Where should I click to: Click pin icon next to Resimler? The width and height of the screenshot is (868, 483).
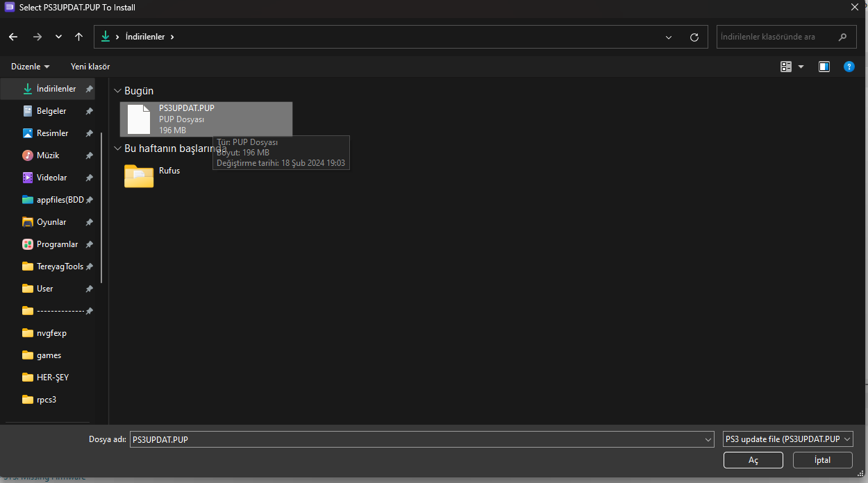click(89, 133)
